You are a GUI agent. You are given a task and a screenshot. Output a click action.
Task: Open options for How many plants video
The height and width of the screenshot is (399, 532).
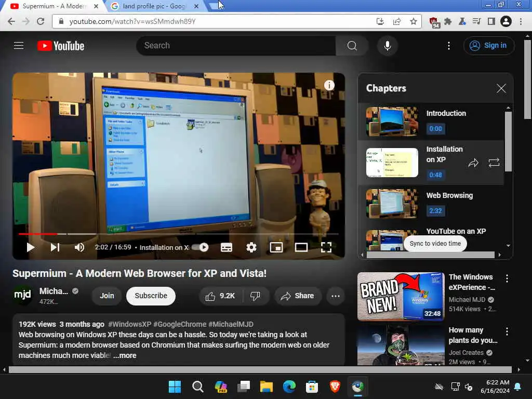tap(507, 331)
